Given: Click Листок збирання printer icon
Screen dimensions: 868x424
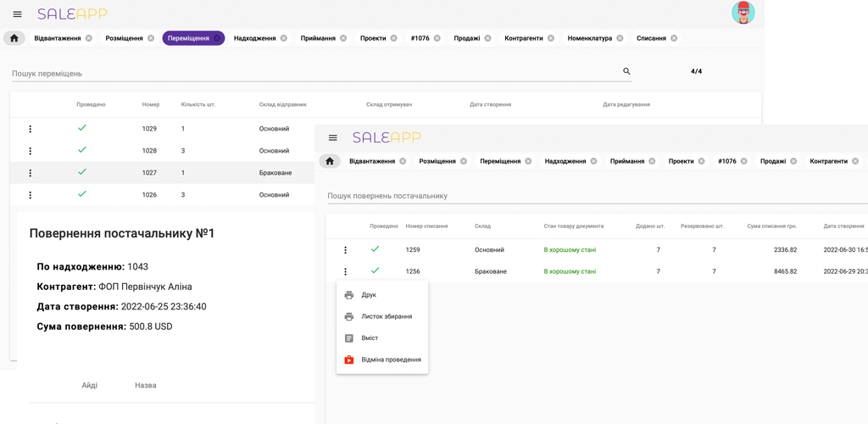Looking at the screenshot, I should pyautogui.click(x=348, y=316).
